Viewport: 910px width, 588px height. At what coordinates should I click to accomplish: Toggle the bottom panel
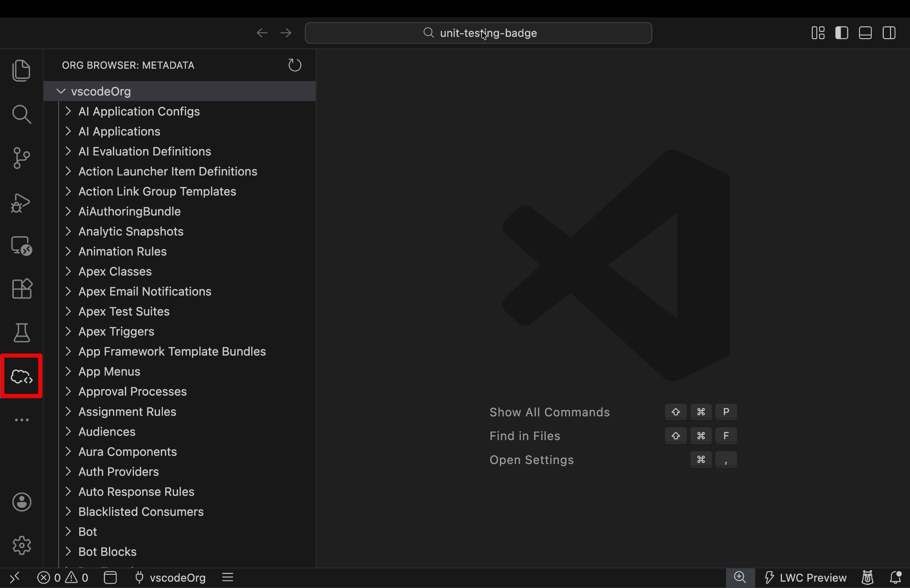point(865,33)
